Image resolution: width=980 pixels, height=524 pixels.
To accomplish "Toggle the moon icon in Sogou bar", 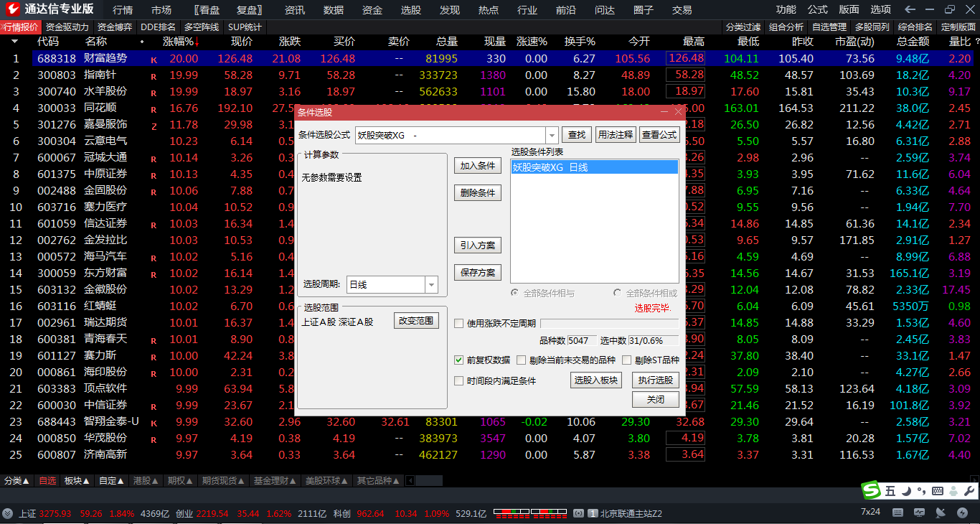I will click(x=906, y=491).
